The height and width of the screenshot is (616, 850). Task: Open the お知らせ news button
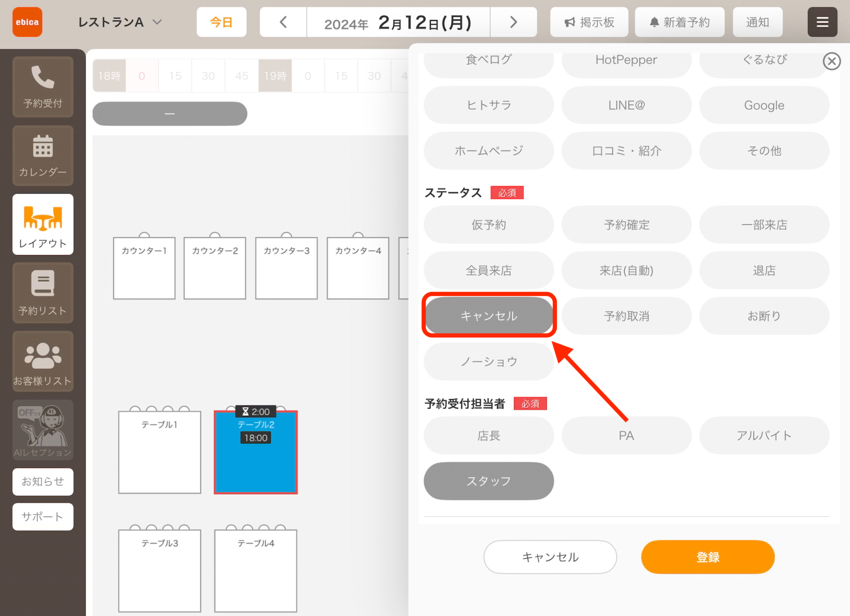(43, 482)
